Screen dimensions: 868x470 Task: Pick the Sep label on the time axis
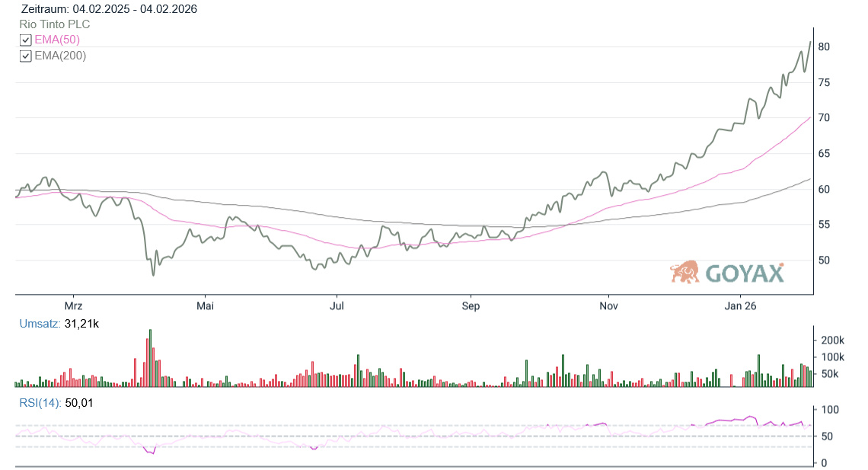pyautogui.click(x=471, y=306)
